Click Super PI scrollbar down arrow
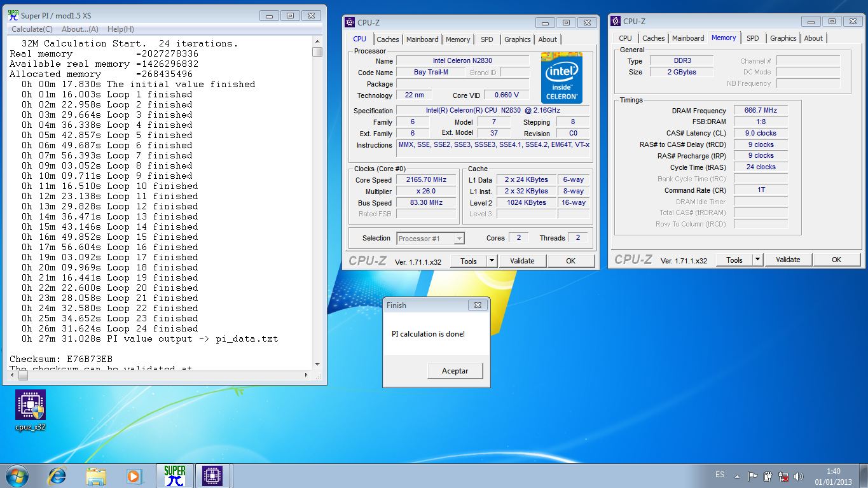Image resolution: width=868 pixels, height=488 pixels. click(317, 364)
